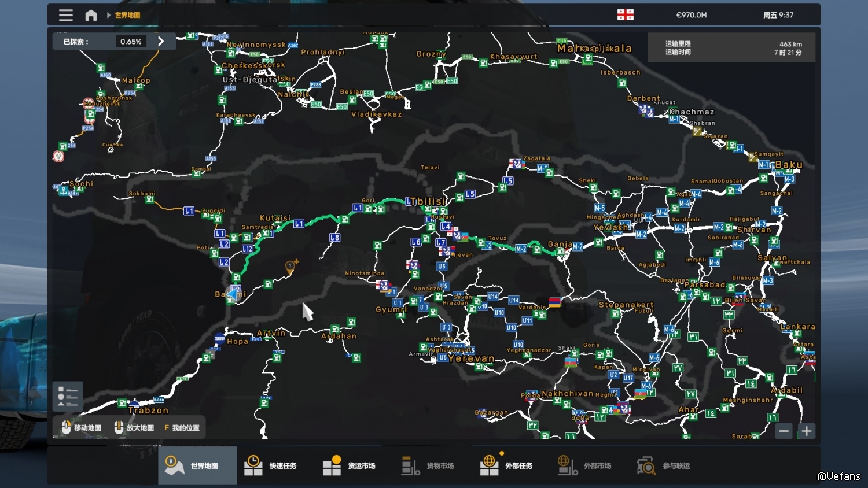Click the Ganja city label
This screenshot has height=488, width=868.
560,244
